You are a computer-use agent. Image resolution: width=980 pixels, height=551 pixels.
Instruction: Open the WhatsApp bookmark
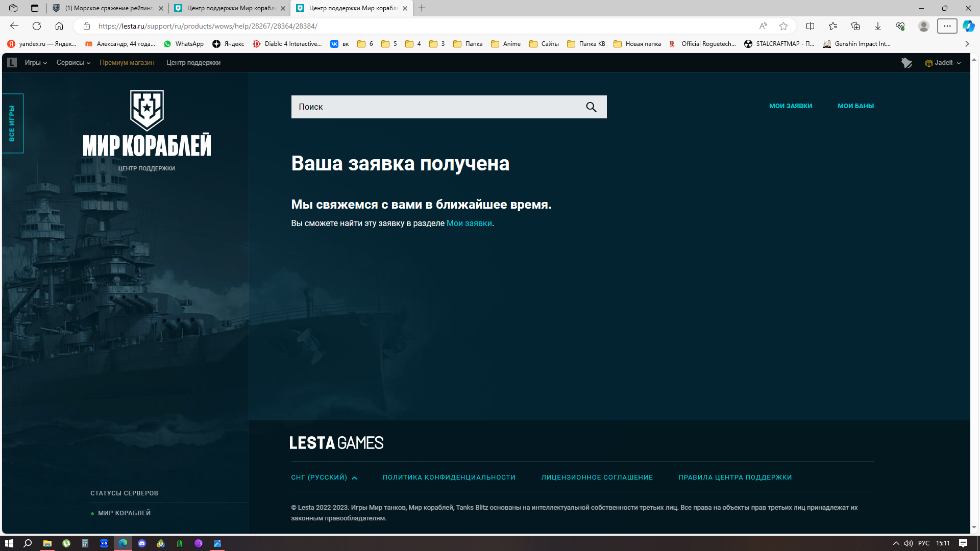click(184, 44)
